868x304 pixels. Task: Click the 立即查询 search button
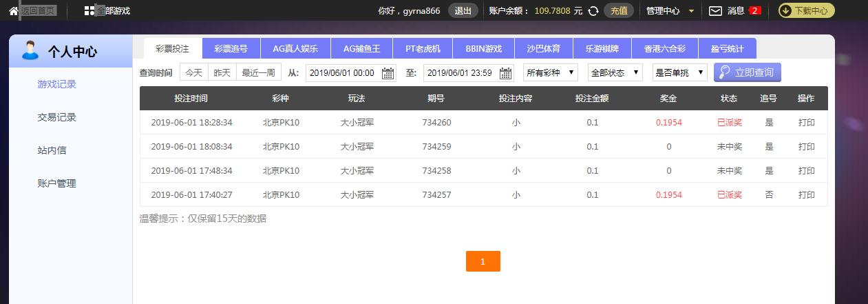[x=748, y=72]
